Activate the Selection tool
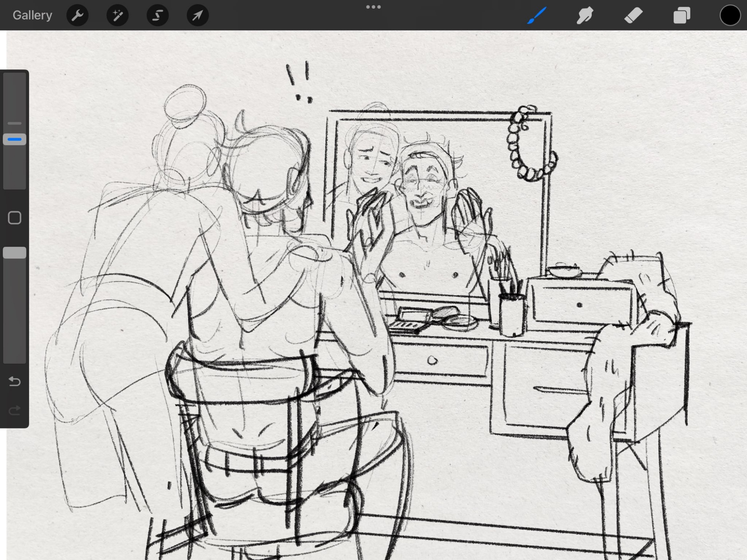747x560 pixels. pos(157,15)
